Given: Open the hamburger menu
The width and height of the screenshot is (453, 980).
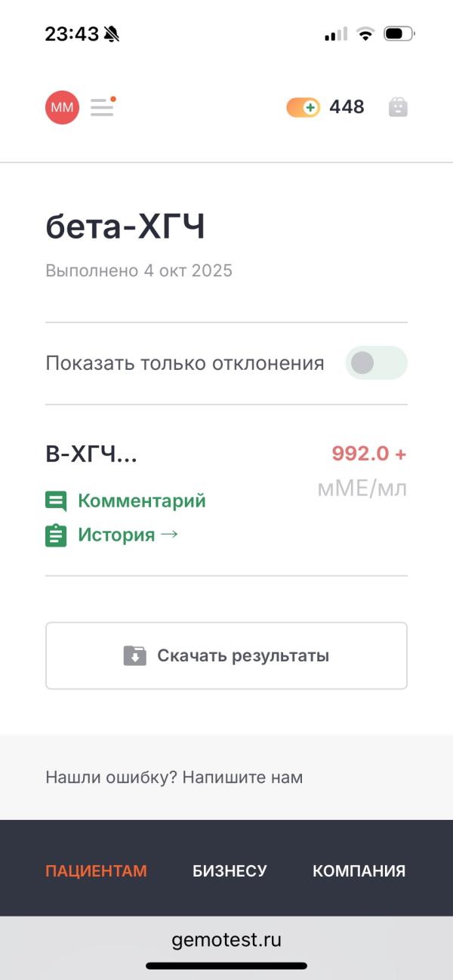Looking at the screenshot, I should coord(102,107).
